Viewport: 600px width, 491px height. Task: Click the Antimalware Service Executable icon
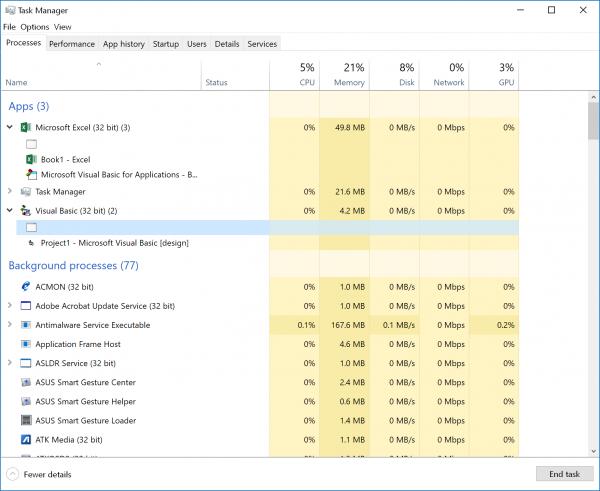(26, 325)
